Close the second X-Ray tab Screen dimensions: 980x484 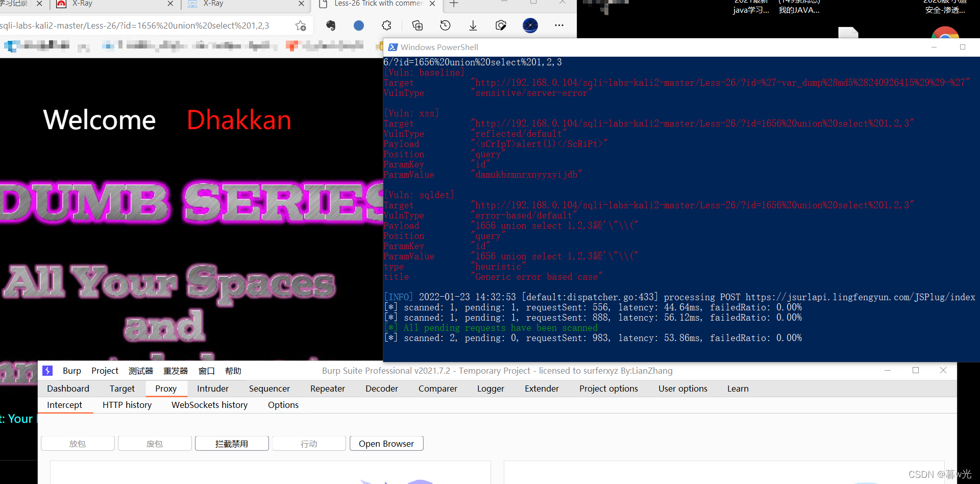tap(301, 4)
